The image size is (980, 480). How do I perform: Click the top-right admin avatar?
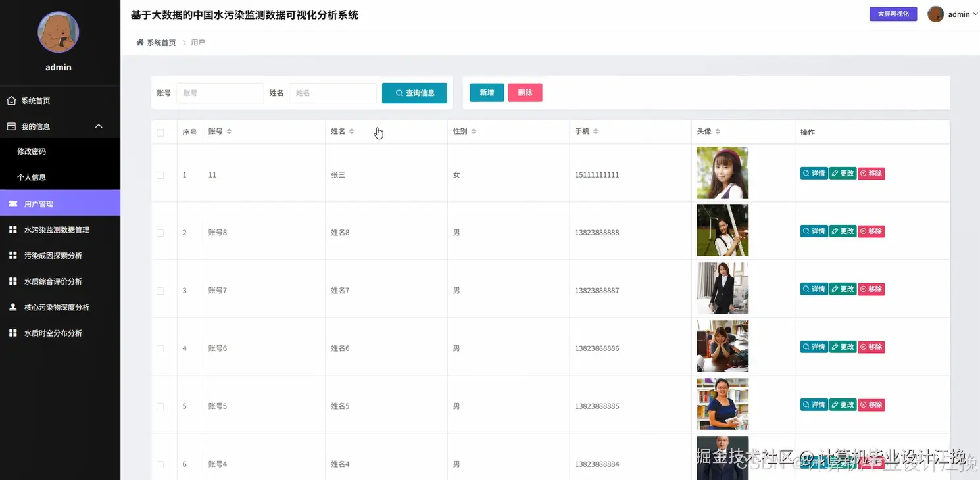tap(935, 14)
